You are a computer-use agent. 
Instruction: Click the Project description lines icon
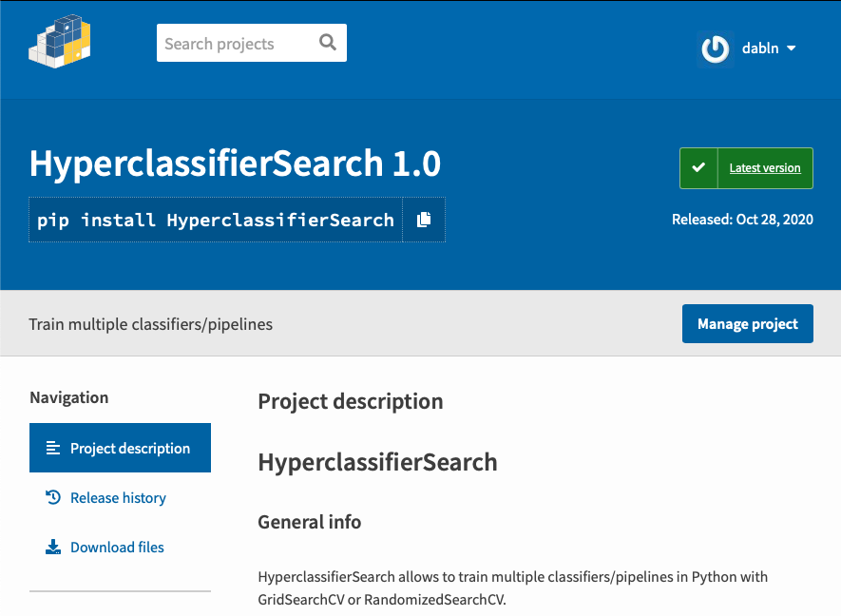click(x=53, y=448)
